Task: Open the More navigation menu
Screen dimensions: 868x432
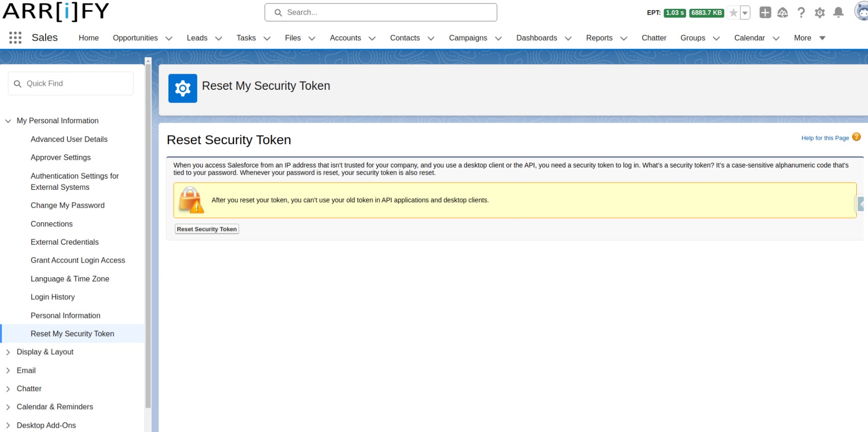Action: 810,38
